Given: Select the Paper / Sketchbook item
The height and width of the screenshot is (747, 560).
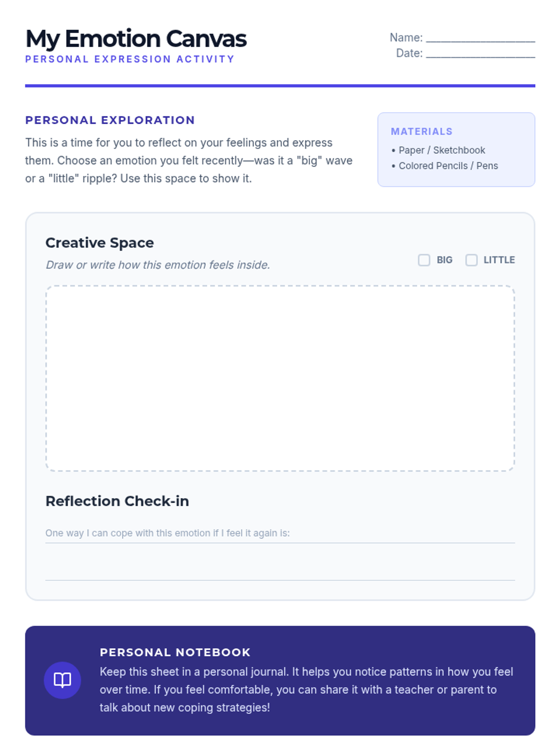Looking at the screenshot, I should tap(438, 150).
